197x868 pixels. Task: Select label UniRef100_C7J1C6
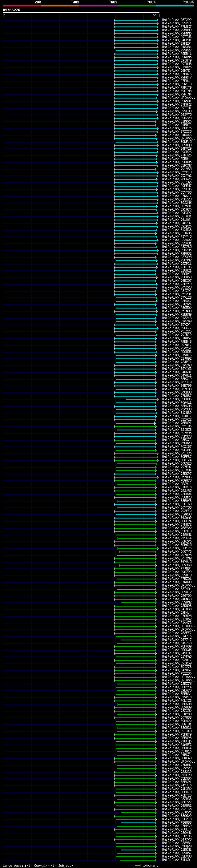[x=176, y=548]
